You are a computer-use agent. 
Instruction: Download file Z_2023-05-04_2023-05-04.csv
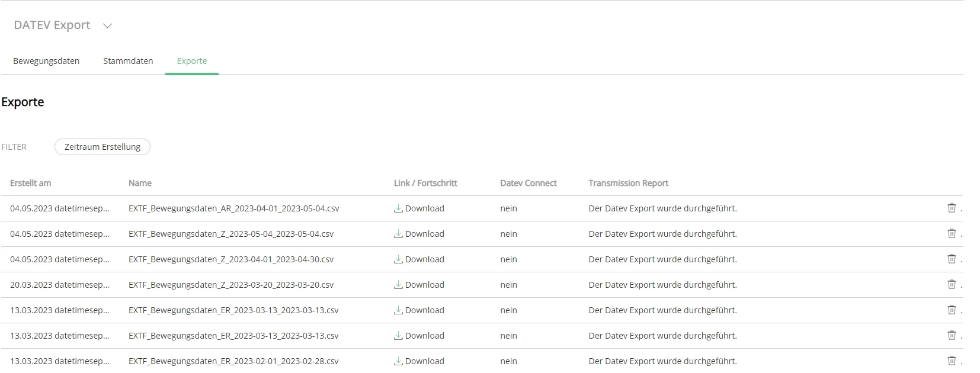(419, 234)
